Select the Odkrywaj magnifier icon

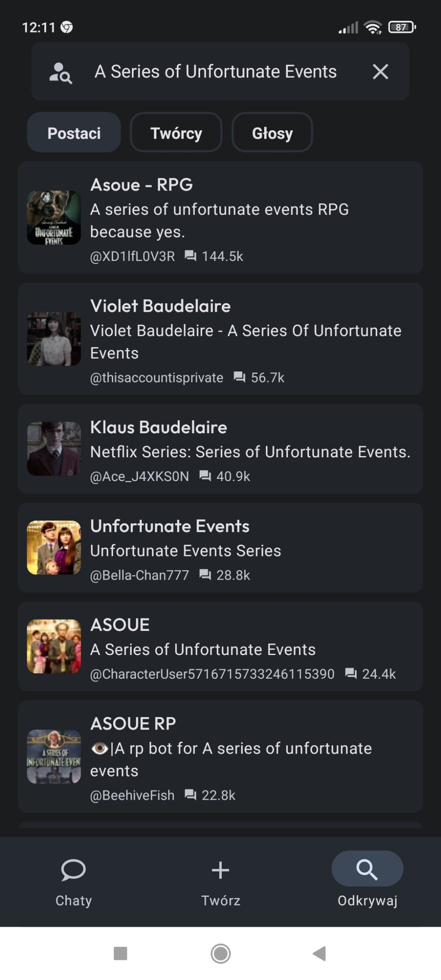click(x=367, y=869)
